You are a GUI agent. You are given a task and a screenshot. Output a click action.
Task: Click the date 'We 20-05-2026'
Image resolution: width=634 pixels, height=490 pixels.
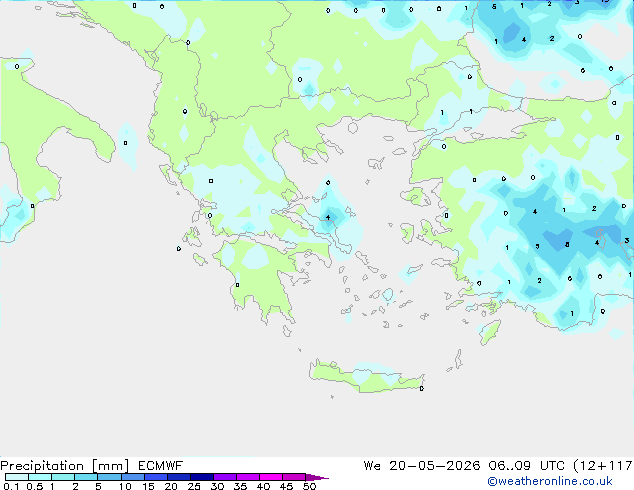coord(422,466)
